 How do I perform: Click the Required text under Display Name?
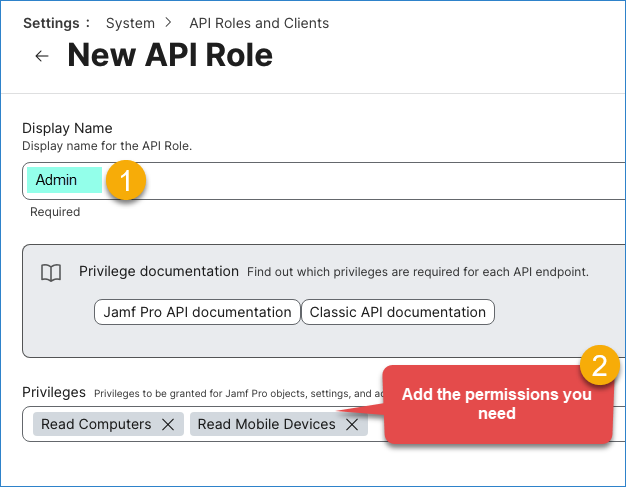coord(55,212)
